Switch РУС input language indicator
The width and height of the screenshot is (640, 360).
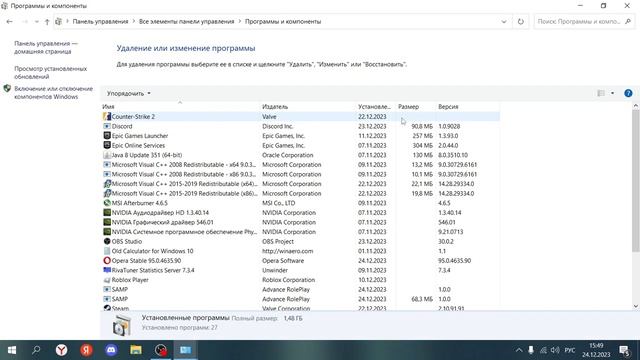pyautogui.click(x=570, y=350)
